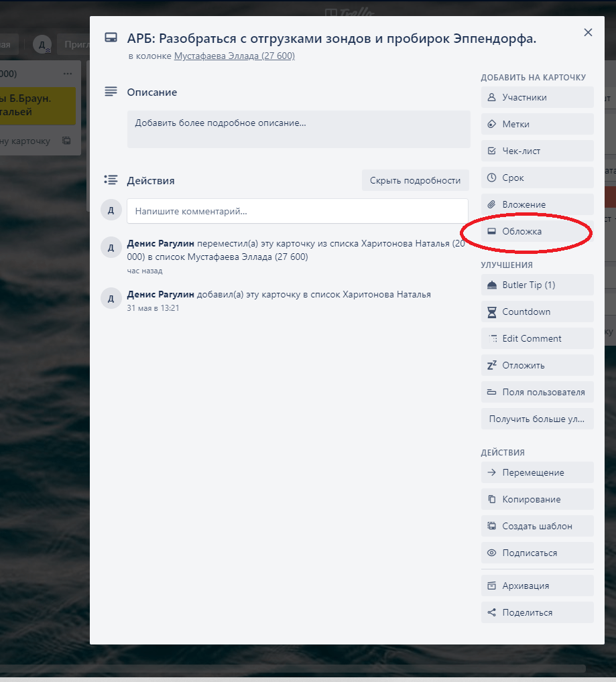Open Поля пользователя custom fields
This screenshot has width=616, height=682.
pos(536,392)
